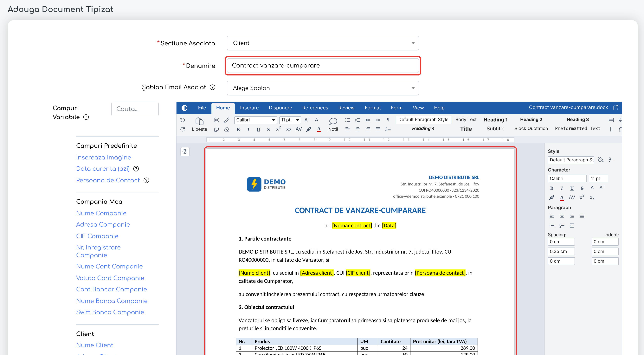Screen dimensions: 644x355
Task: Toggle italic in the main toolbar
Action: pyautogui.click(x=248, y=130)
